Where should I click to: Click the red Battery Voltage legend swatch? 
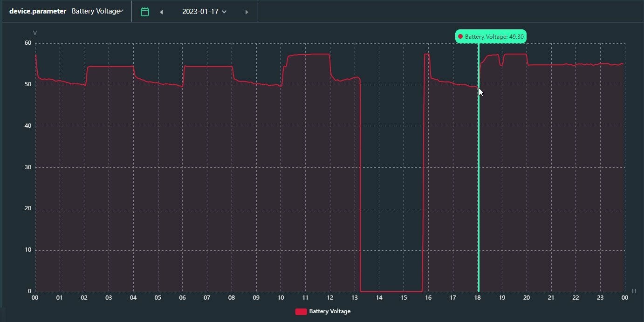(301, 311)
